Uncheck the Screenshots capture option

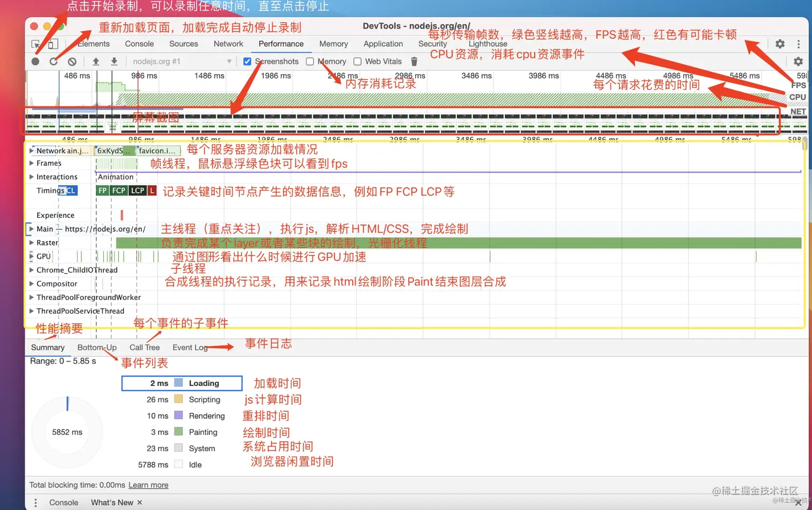pyautogui.click(x=247, y=61)
